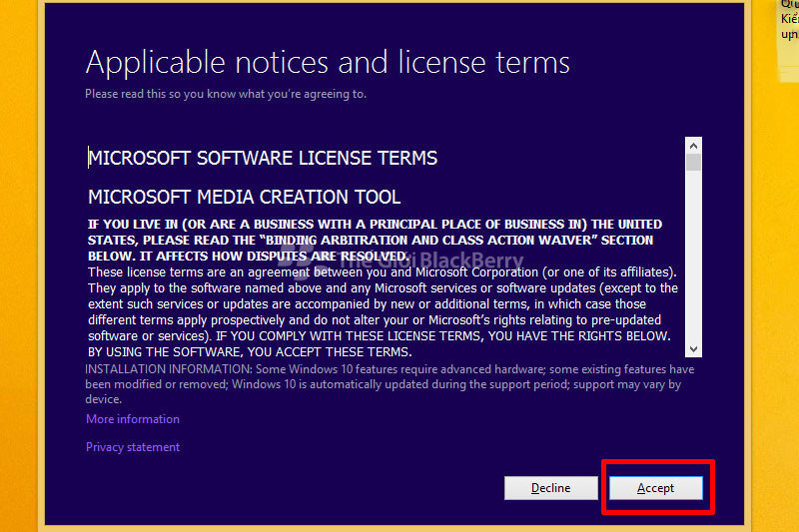
Task: Open the More information link
Action: tap(133, 419)
